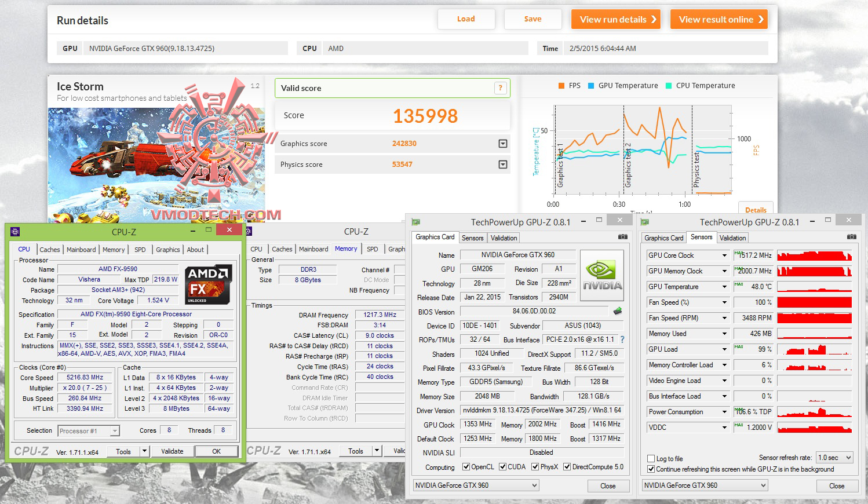Click the Validate button in front CPU-Z window

coord(172,451)
